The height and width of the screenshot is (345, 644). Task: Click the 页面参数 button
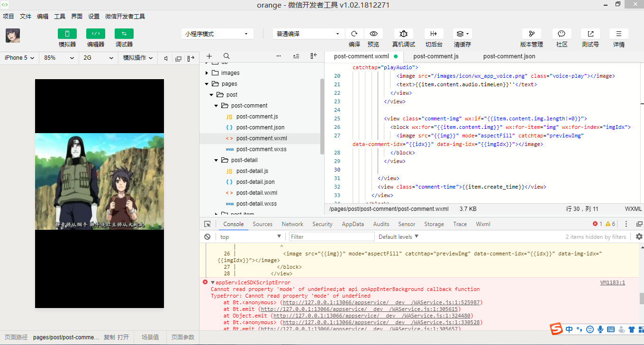pyautogui.click(x=183, y=337)
